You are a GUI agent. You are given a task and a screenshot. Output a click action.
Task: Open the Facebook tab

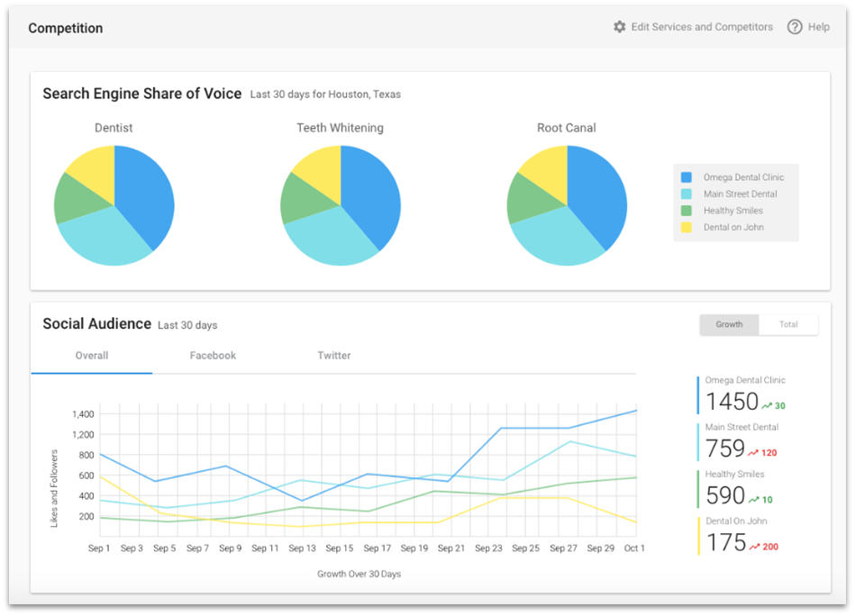(x=213, y=356)
